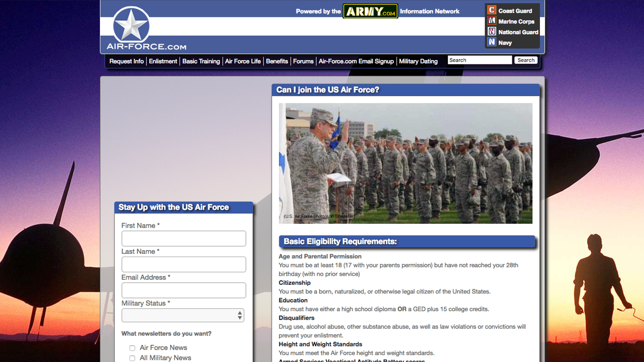Click the Coast Guard C icon

click(492, 10)
